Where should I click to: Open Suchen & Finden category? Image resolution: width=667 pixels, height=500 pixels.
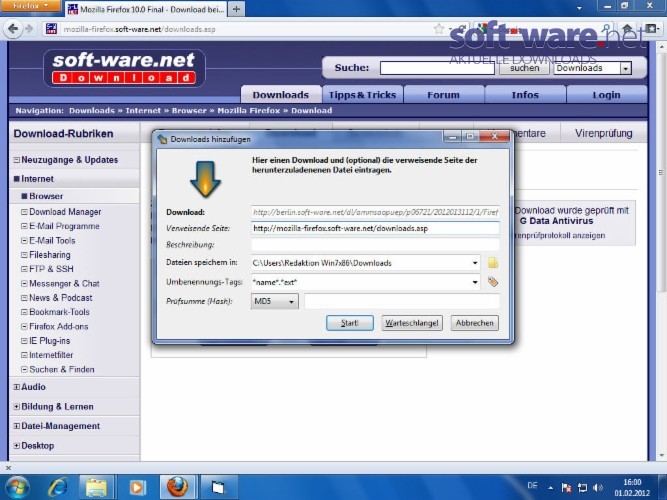point(62,369)
